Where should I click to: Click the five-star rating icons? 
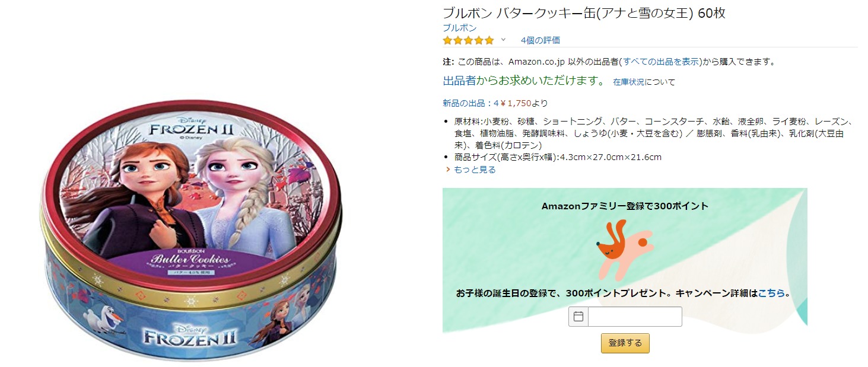tap(468, 40)
